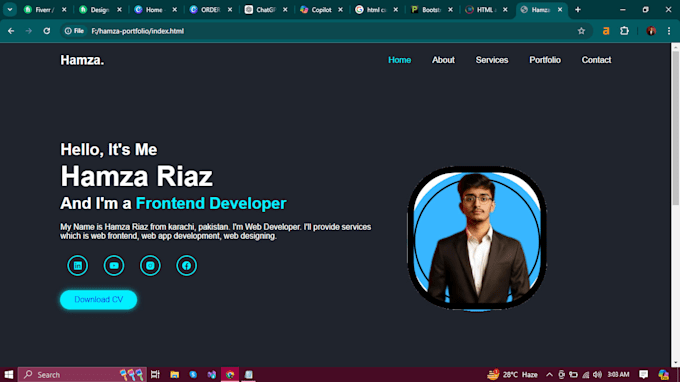Open the 28°C Haze weather widget
The image size is (680, 382).
(x=512, y=374)
